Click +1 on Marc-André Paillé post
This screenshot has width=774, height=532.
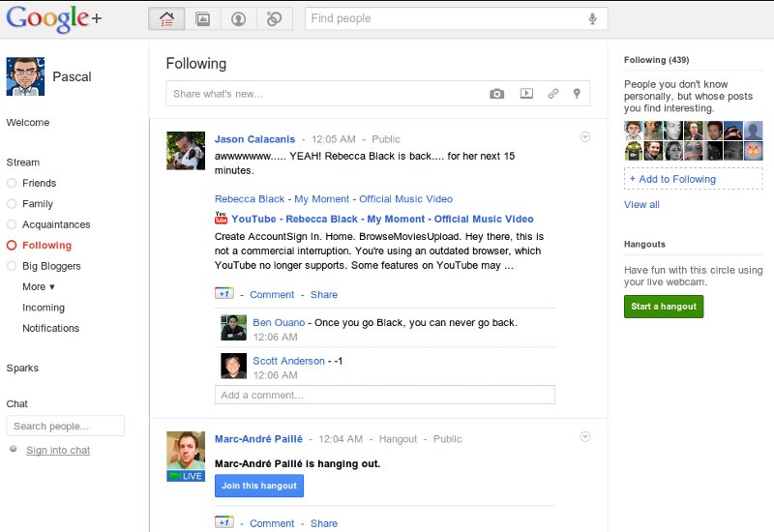(224, 522)
